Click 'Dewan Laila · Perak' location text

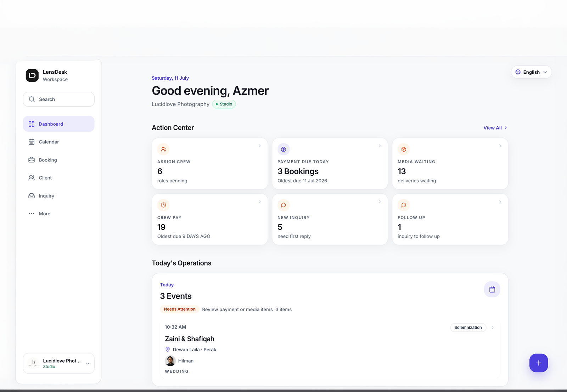tap(195, 350)
